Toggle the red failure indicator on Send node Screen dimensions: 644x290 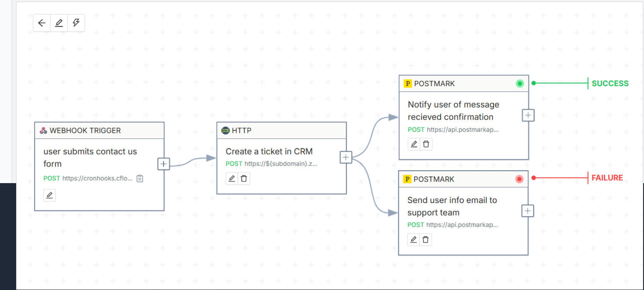point(519,179)
